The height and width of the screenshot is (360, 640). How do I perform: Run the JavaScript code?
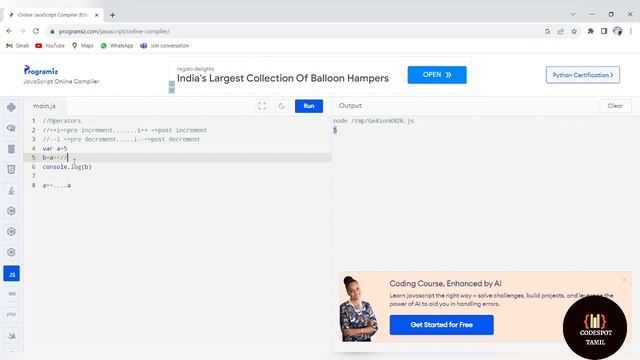pyautogui.click(x=309, y=106)
